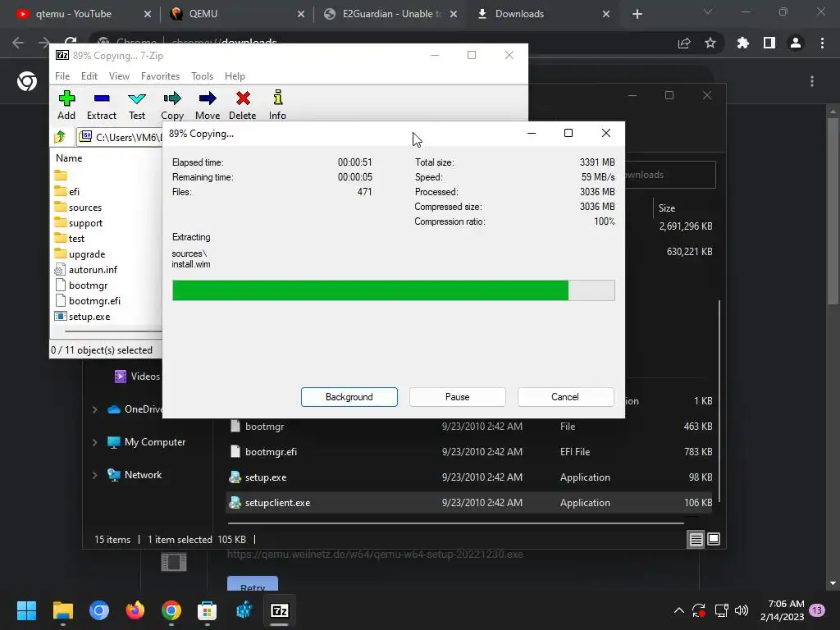Click the qemu-w64-setup download link

[375, 555]
